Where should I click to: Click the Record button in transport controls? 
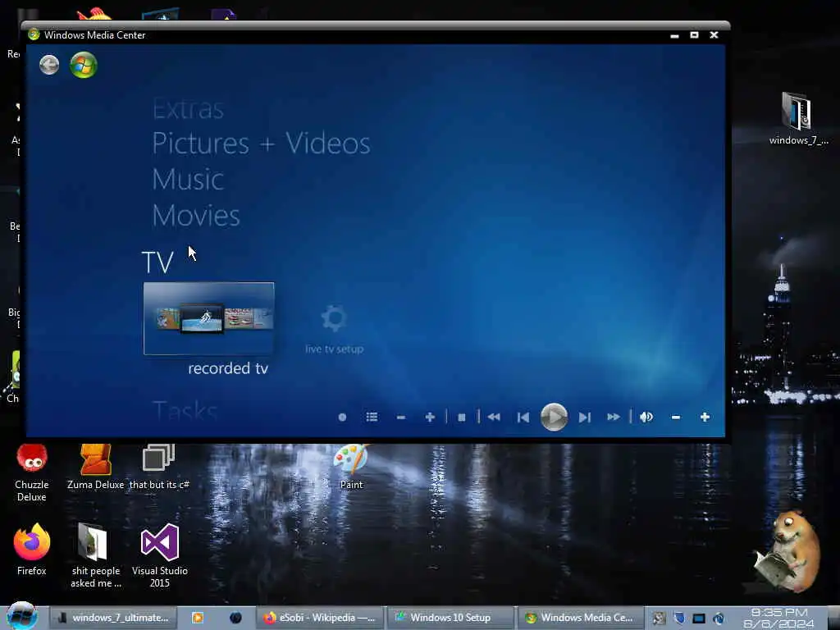pyautogui.click(x=342, y=418)
